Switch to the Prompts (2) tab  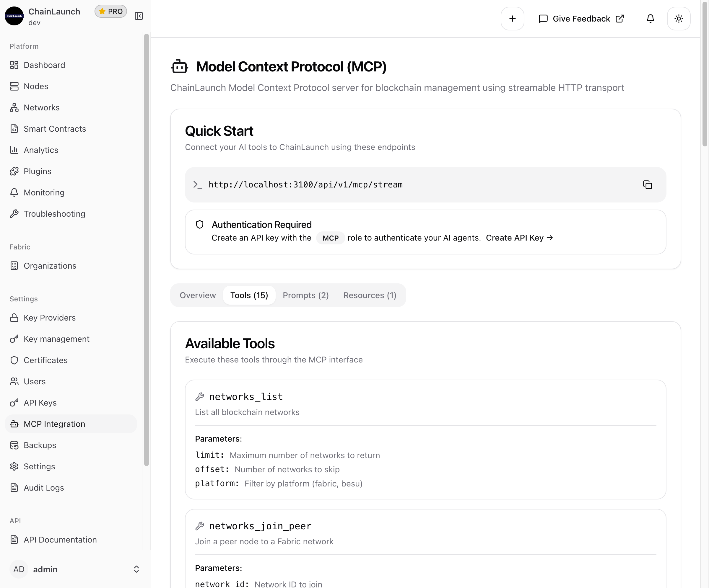click(x=305, y=295)
